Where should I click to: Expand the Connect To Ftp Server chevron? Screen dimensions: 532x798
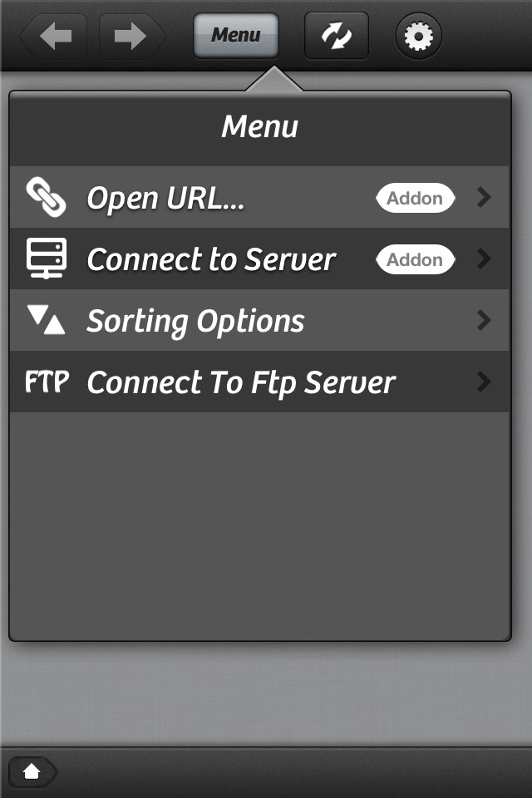(484, 382)
